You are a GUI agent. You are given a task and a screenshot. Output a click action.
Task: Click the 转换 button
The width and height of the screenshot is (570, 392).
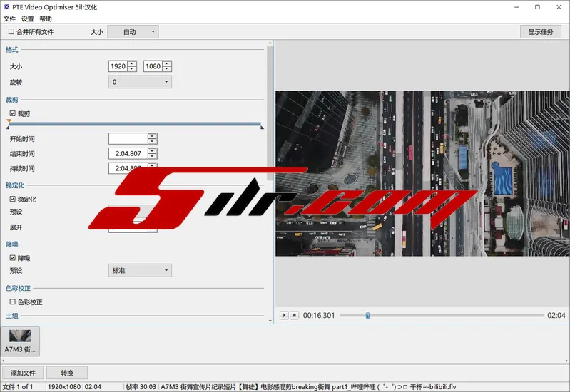[x=67, y=373]
